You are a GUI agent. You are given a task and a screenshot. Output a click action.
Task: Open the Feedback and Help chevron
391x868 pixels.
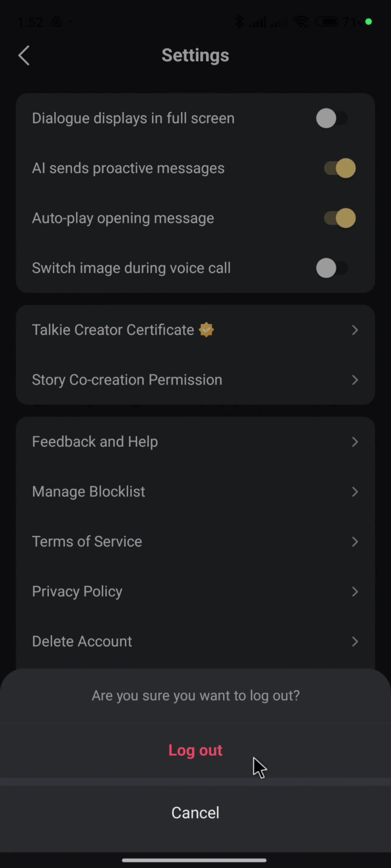tap(355, 442)
